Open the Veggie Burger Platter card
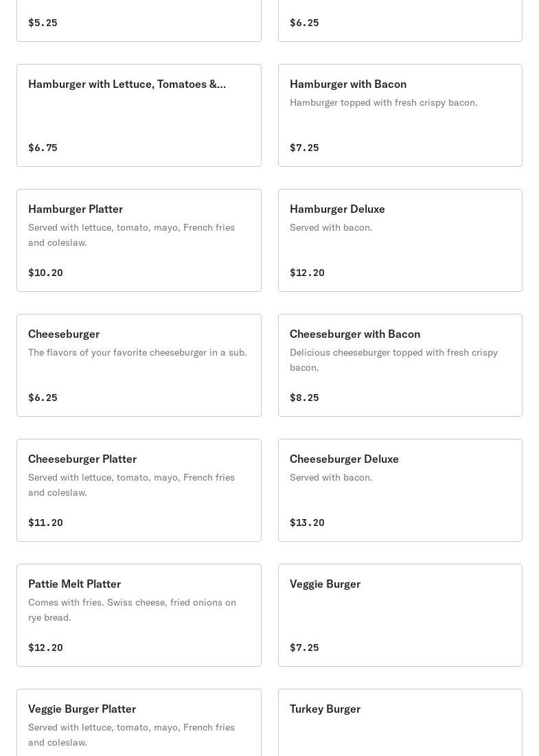The height and width of the screenshot is (756, 539). coord(139,724)
